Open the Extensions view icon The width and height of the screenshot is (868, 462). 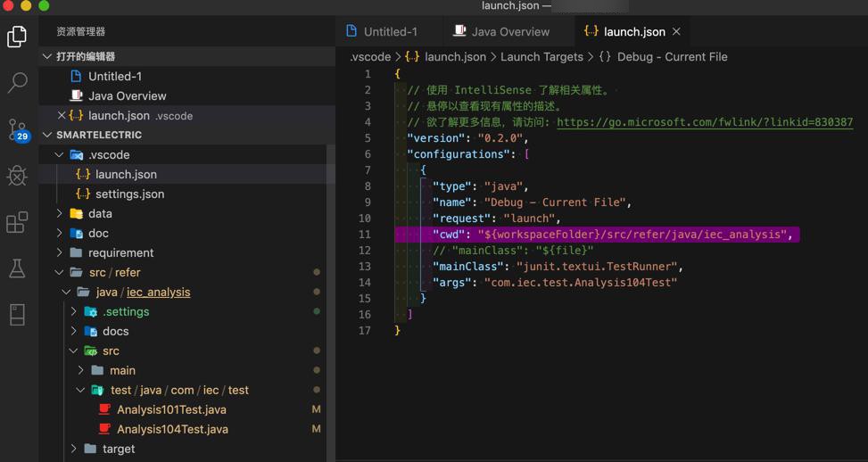click(17, 222)
